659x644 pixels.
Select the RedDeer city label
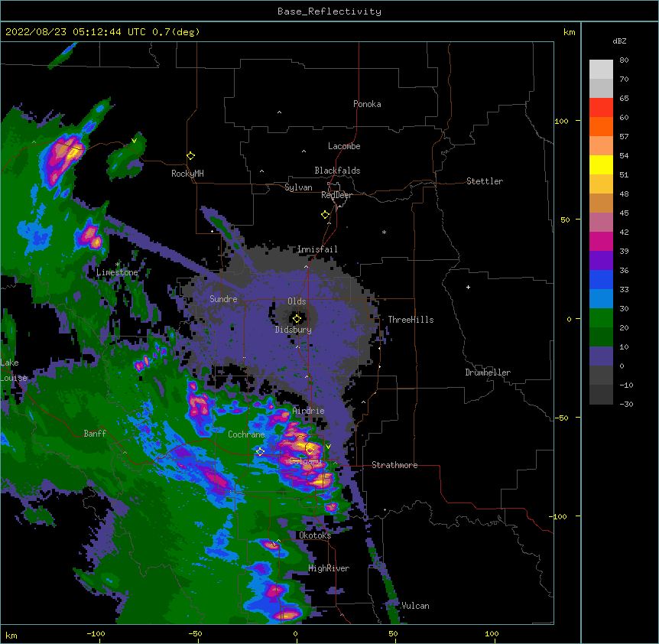336,195
